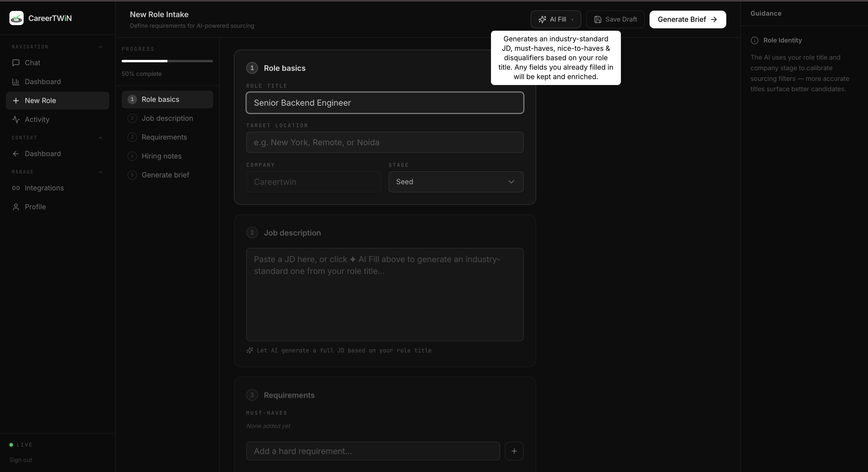The height and width of the screenshot is (472, 868).
Task: Open Profile under Manage
Action: tap(58, 207)
